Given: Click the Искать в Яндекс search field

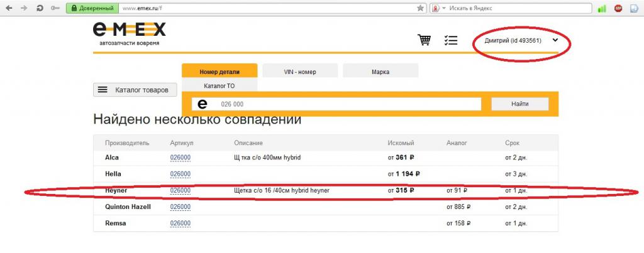Looking at the screenshot, I should click(519, 8).
